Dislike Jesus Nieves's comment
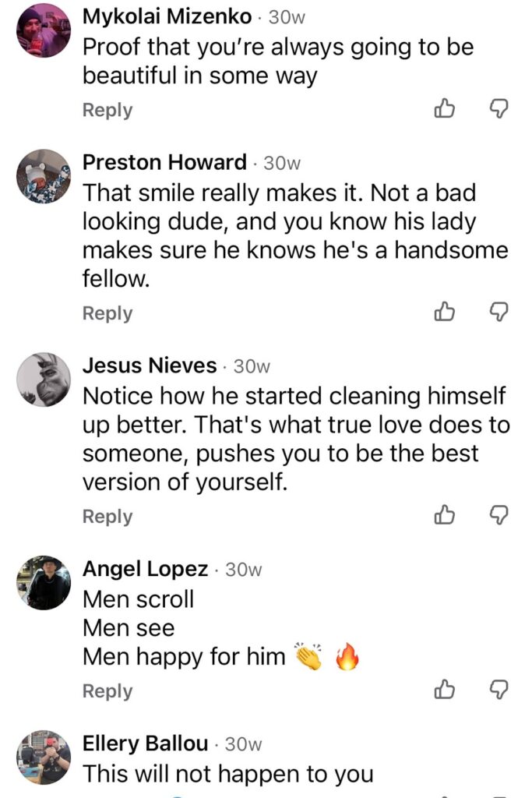The width and height of the screenshot is (532, 798). pyautogui.click(x=499, y=515)
